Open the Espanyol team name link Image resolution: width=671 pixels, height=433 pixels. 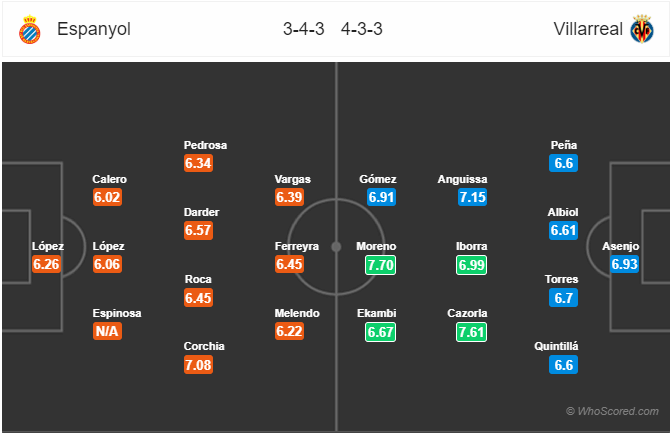(94, 29)
